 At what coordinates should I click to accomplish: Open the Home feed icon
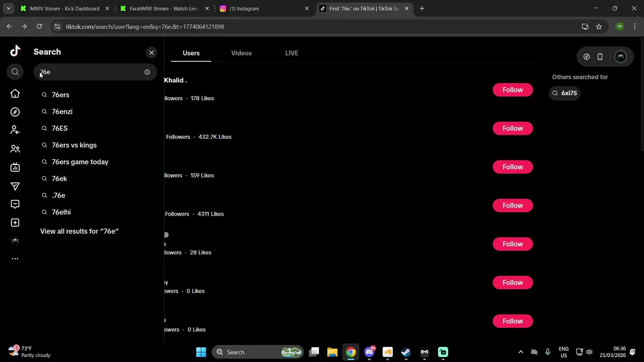point(15,94)
